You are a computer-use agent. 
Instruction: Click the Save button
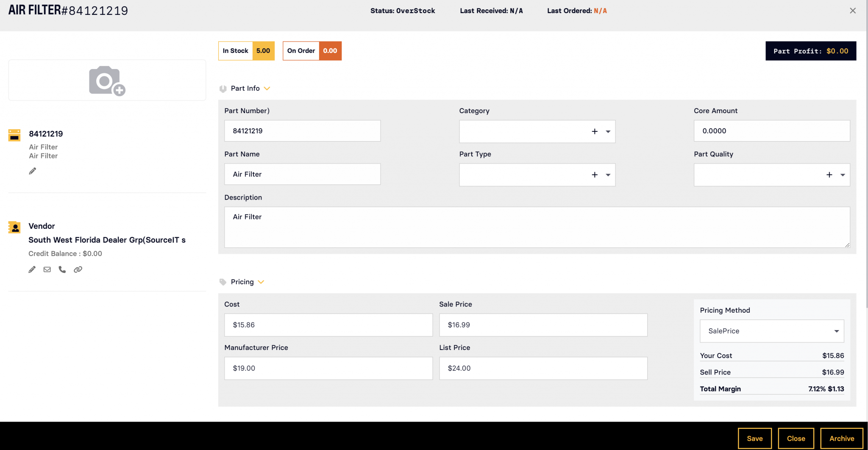coord(754,438)
